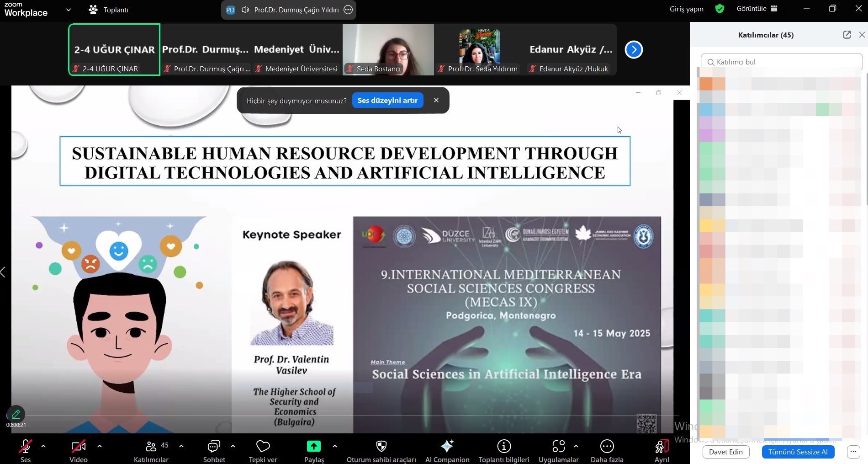Click the Prof.Dr. Durmuş... speaker tile
This screenshot has width=868, height=464.
tap(206, 49)
